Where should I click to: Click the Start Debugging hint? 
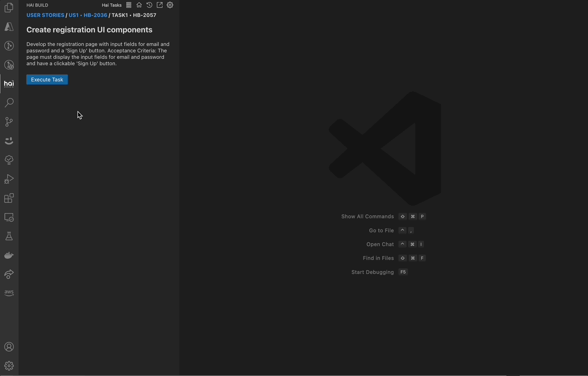coord(372,272)
